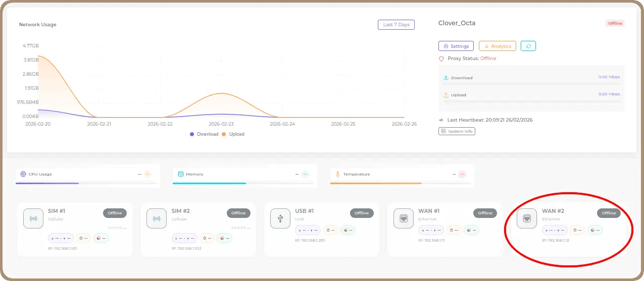The width and height of the screenshot is (644, 281).
Task: Open System Info
Action: pyautogui.click(x=457, y=131)
